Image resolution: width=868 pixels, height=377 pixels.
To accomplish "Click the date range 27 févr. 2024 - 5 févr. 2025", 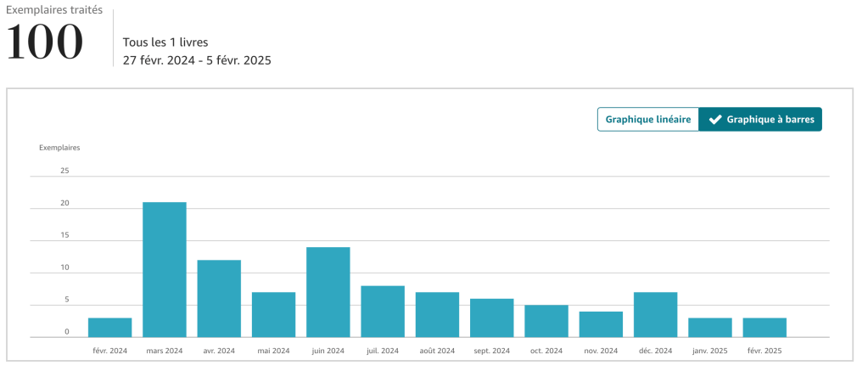I will click(x=197, y=60).
